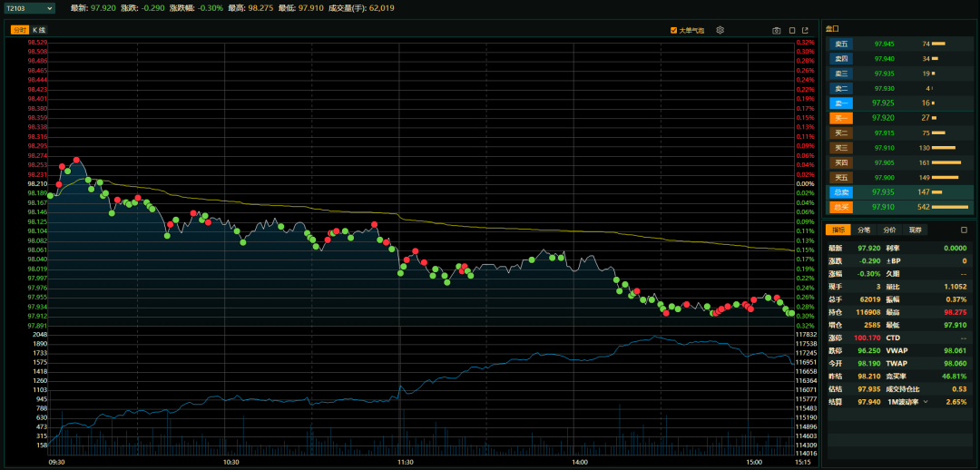Take chart screenshot with camera icon

[x=777, y=30]
